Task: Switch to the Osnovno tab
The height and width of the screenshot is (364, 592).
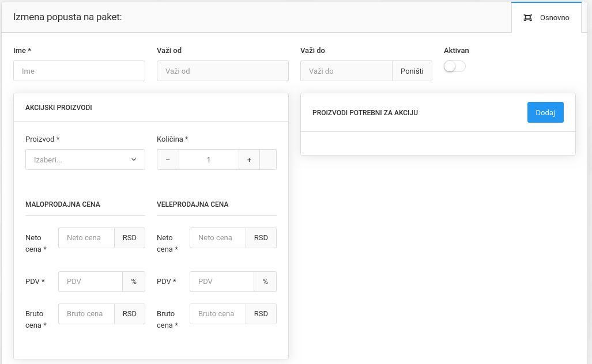Action: [554, 18]
